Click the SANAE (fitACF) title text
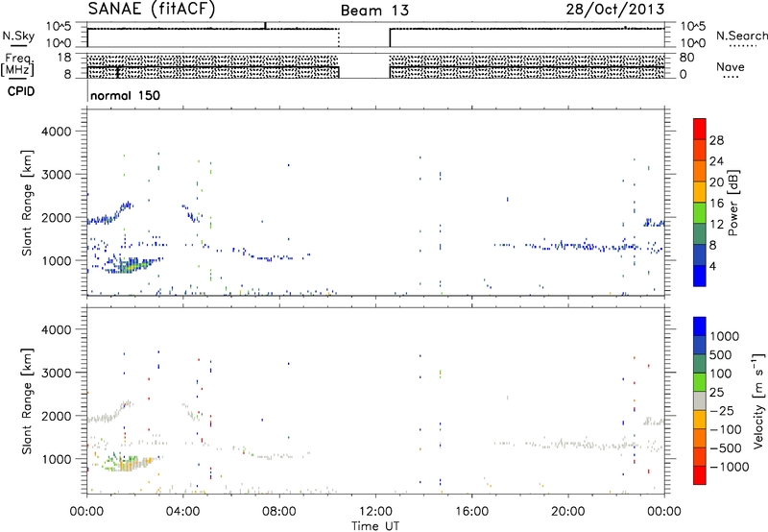768x532 pixels. [152, 9]
